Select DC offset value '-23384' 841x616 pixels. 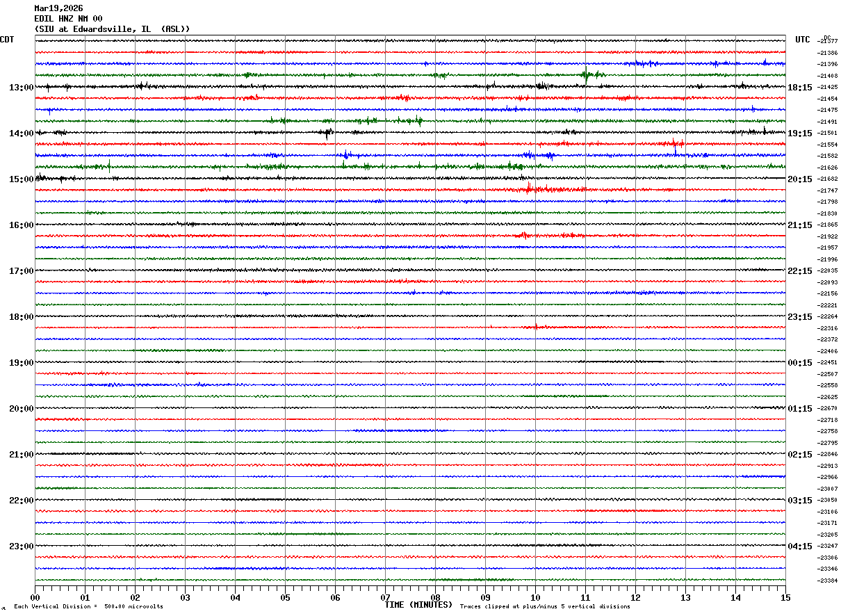pos(828,581)
